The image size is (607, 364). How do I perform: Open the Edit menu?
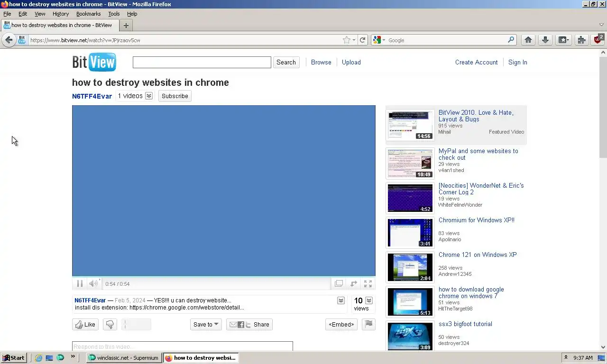pos(23,14)
